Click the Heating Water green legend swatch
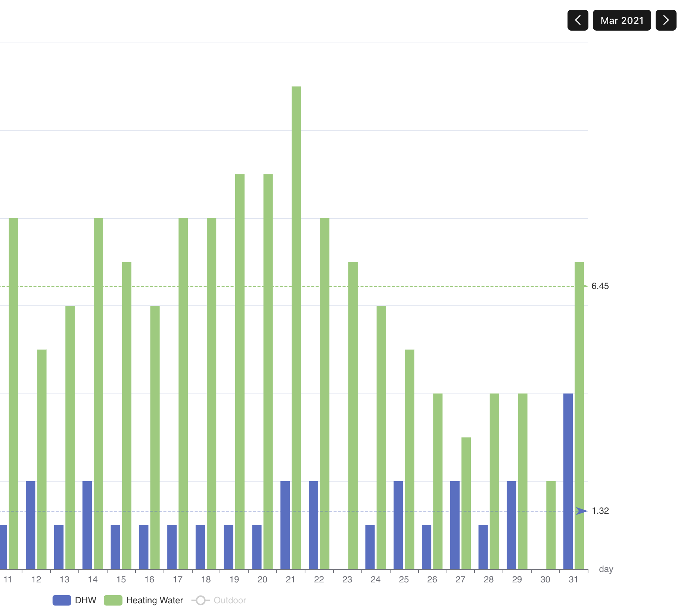The width and height of the screenshot is (684, 616). 114,600
